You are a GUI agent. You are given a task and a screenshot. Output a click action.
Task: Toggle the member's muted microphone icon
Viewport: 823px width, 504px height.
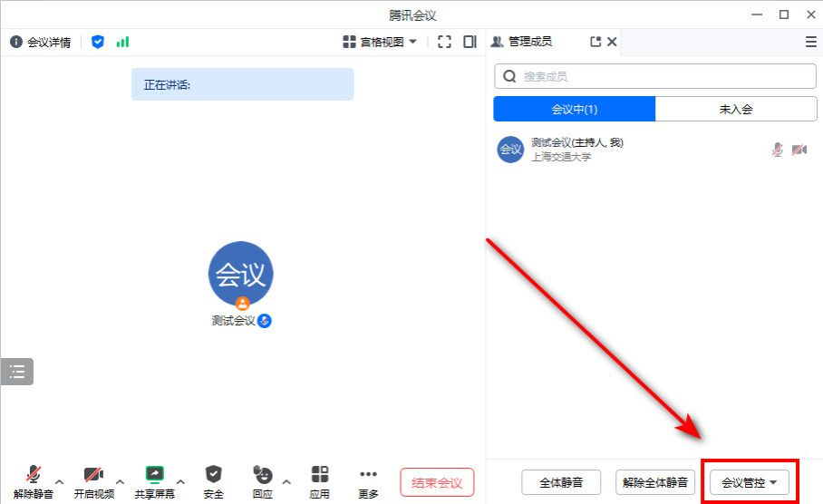click(x=778, y=150)
